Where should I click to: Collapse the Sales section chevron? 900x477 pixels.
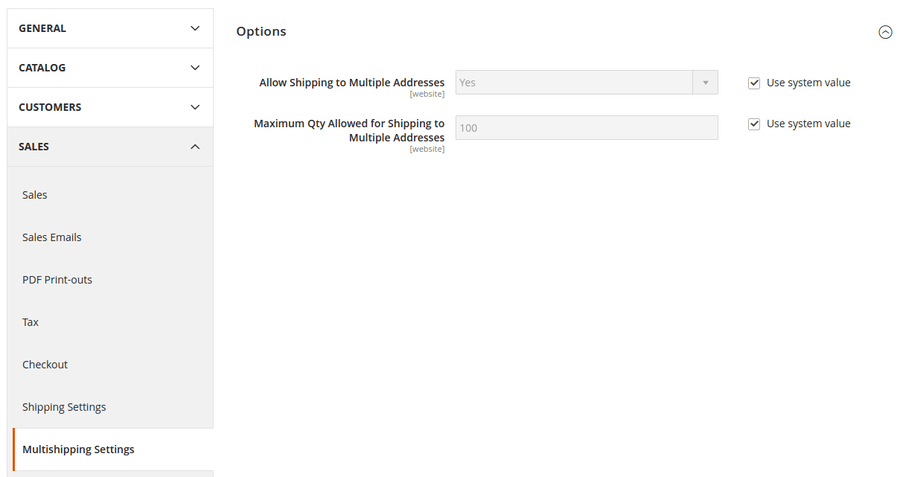(x=195, y=147)
